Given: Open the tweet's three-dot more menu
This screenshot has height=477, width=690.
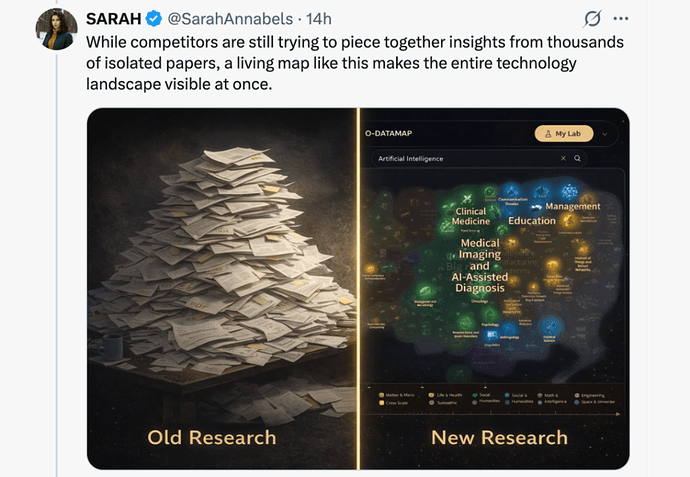Looking at the screenshot, I should (x=621, y=18).
